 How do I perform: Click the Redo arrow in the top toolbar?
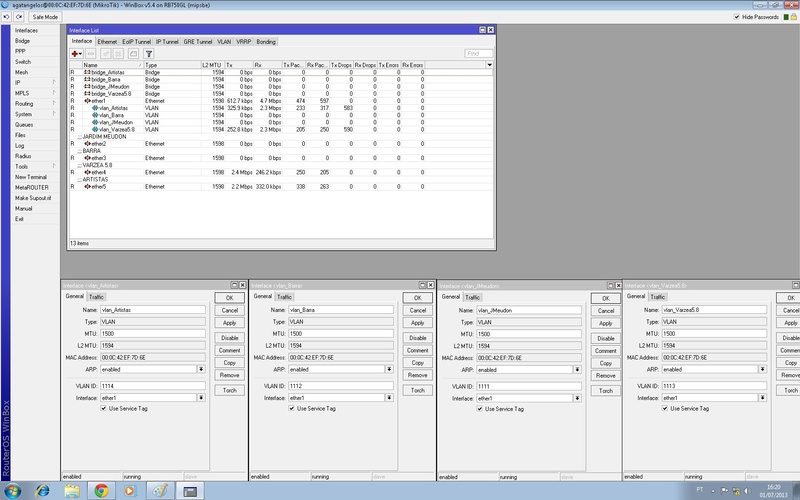(x=19, y=17)
